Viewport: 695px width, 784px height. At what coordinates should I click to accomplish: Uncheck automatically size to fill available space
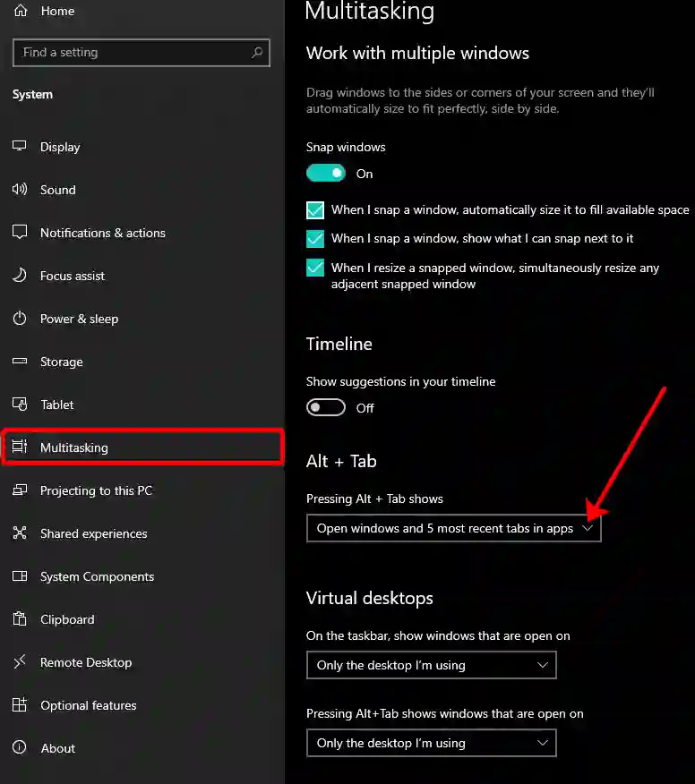tap(315, 210)
